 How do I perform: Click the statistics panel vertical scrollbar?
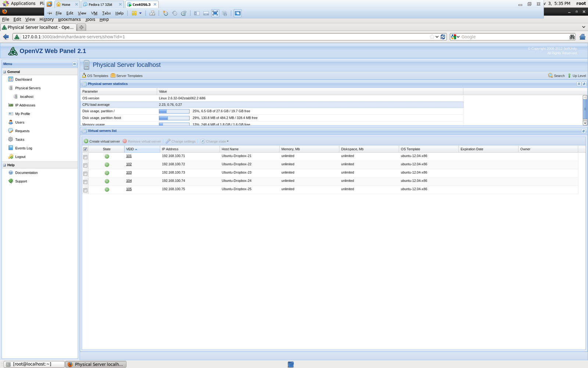tap(585, 110)
